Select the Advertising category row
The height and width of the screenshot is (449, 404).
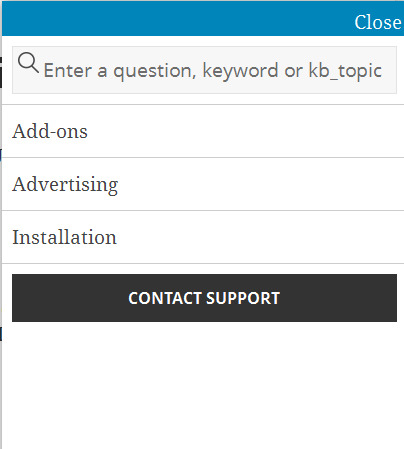click(x=203, y=184)
